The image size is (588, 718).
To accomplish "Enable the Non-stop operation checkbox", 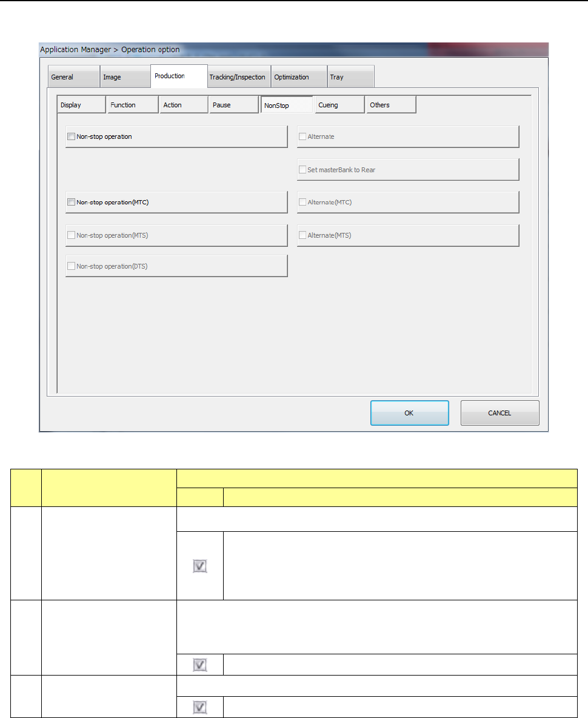I will (72, 136).
